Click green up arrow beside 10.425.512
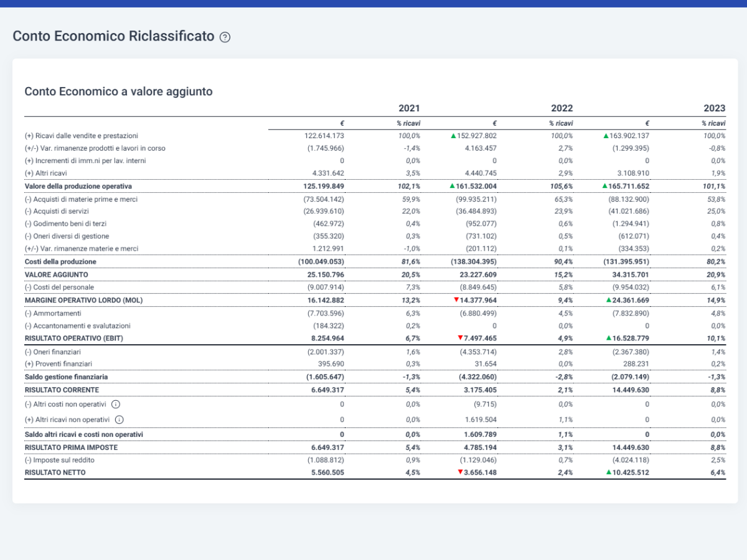This screenshot has height=560, width=747. pos(609,472)
